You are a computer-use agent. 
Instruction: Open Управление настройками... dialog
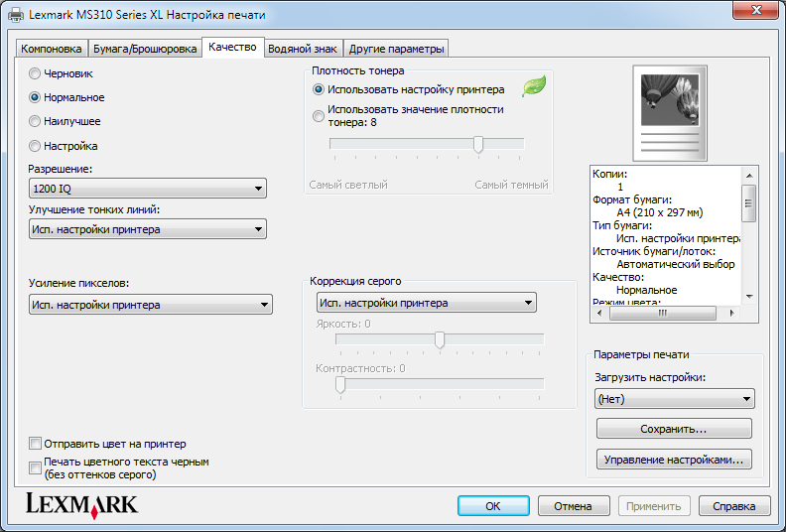pyautogui.click(x=674, y=460)
